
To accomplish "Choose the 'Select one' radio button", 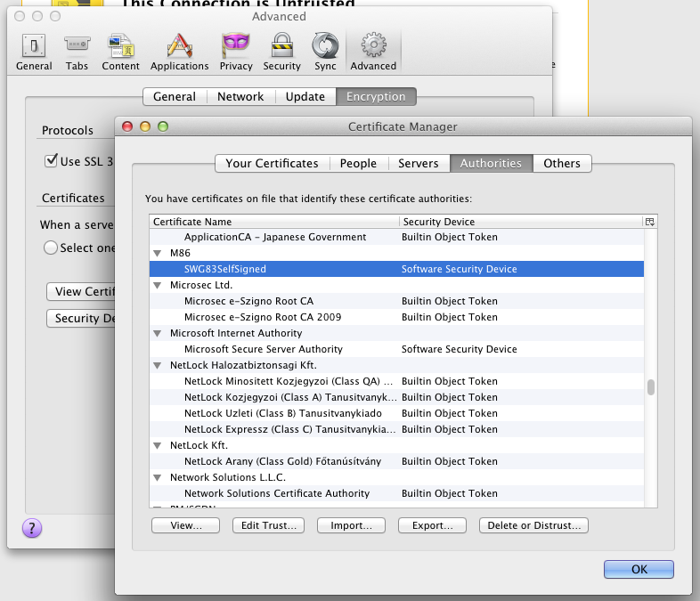I will point(51,248).
